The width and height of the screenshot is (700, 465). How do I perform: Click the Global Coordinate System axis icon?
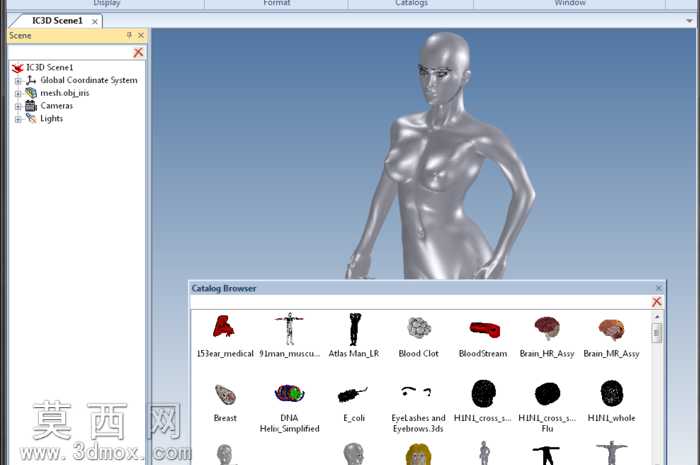pyautogui.click(x=31, y=80)
